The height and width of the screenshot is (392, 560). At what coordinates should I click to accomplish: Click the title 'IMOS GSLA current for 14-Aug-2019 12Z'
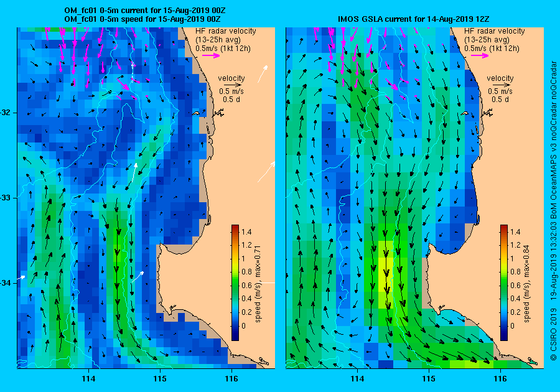tap(414, 19)
